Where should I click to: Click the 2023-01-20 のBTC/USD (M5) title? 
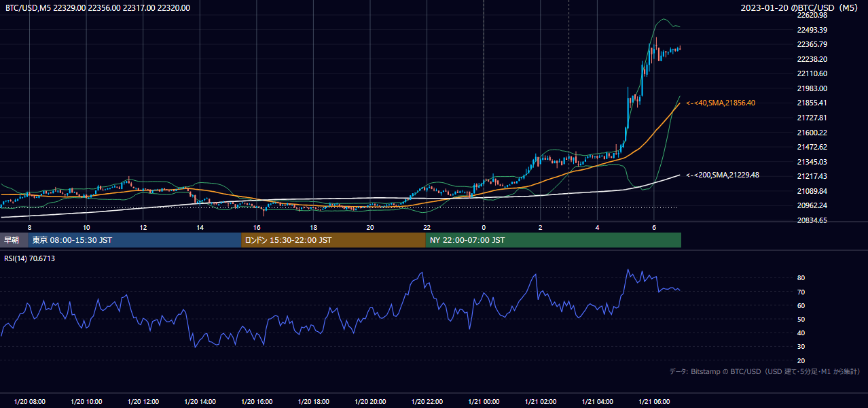click(799, 8)
